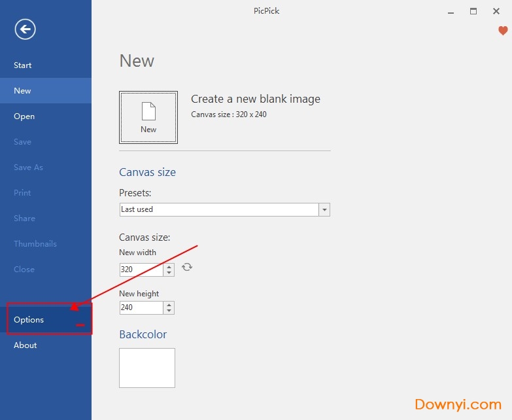Open the Presets dropdown arrow
The width and height of the screenshot is (512, 420).
(x=324, y=209)
